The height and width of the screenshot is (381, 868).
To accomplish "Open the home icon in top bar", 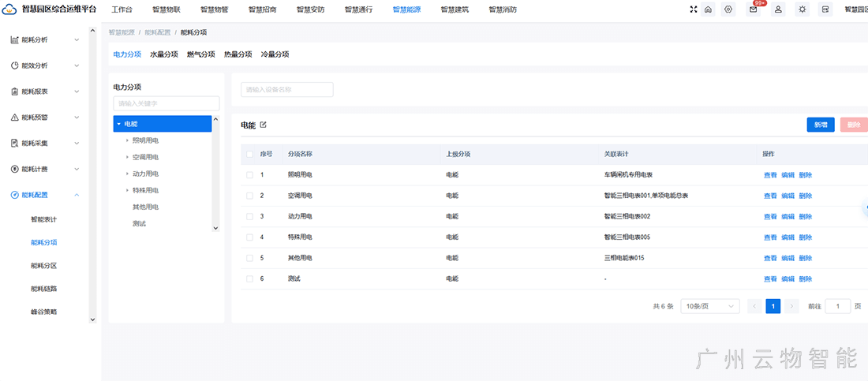I will click(x=709, y=9).
